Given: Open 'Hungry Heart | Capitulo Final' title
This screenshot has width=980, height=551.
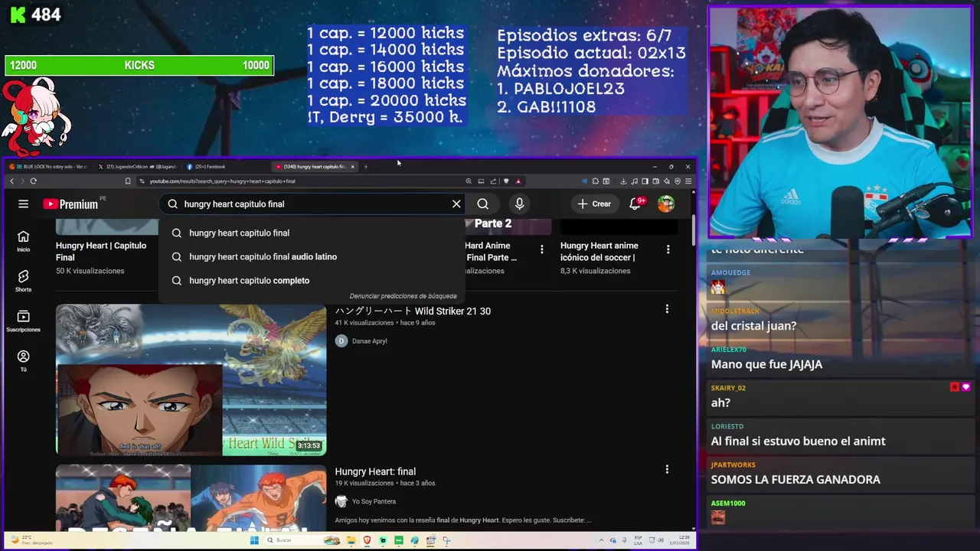Looking at the screenshot, I should (x=101, y=252).
